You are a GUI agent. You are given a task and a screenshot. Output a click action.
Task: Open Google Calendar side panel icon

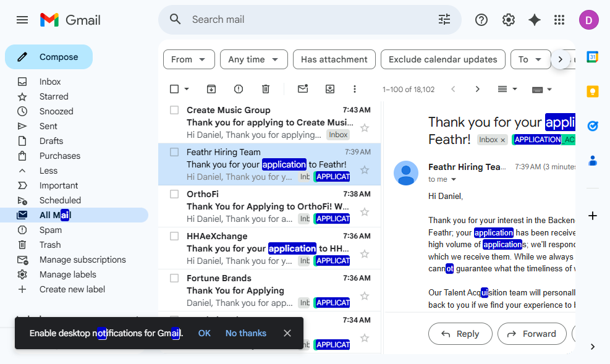click(593, 57)
